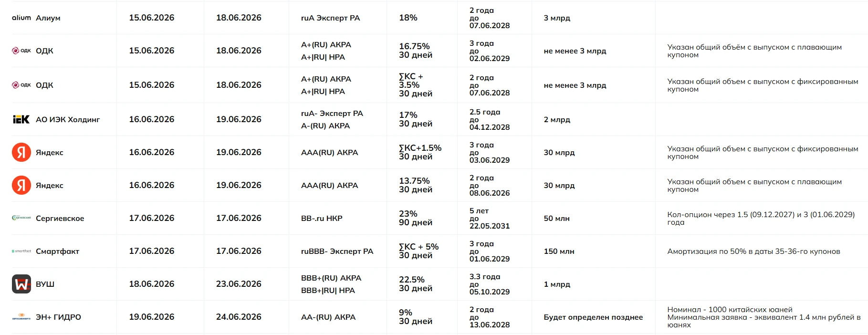Screen dimensions: 868x335
Task: Click the Сергиевское company logo
Action: pyautogui.click(x=21, y=218)
